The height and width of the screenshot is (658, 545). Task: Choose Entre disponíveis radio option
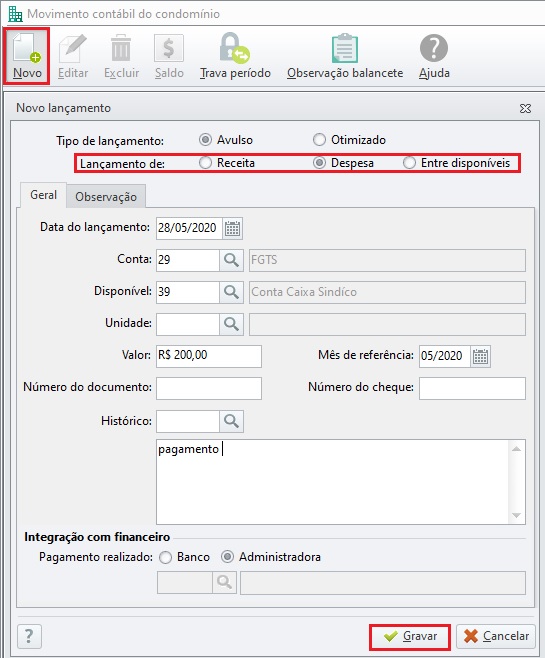coord(409,163)
